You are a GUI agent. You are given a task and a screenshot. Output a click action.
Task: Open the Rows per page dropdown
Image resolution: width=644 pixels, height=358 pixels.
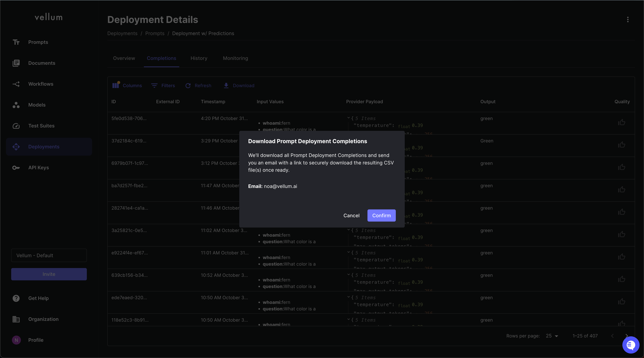552,336
